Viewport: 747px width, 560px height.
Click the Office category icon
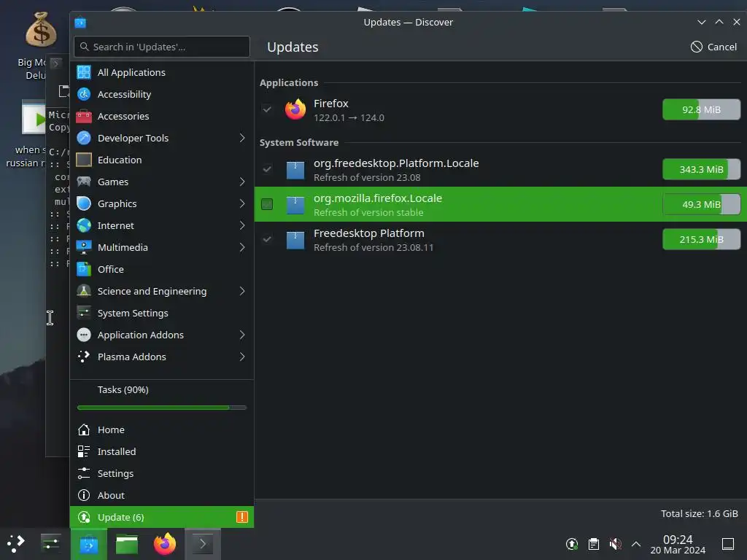point(84,270)
